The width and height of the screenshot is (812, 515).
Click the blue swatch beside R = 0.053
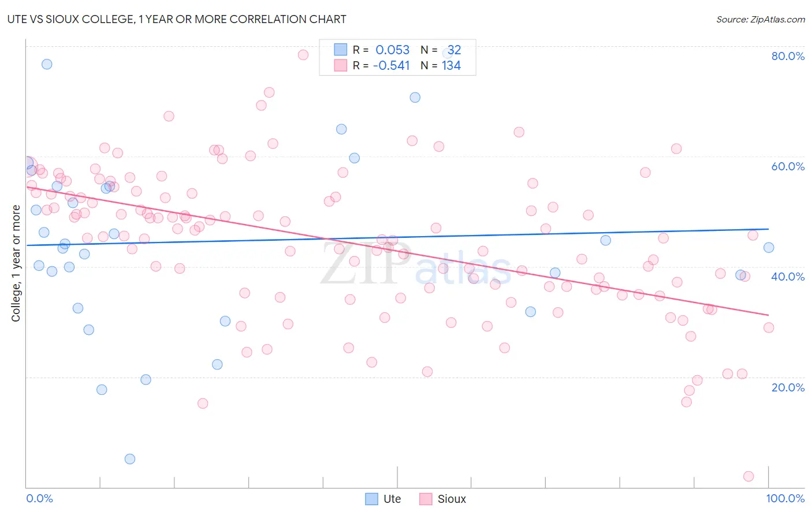click(341, 50)
